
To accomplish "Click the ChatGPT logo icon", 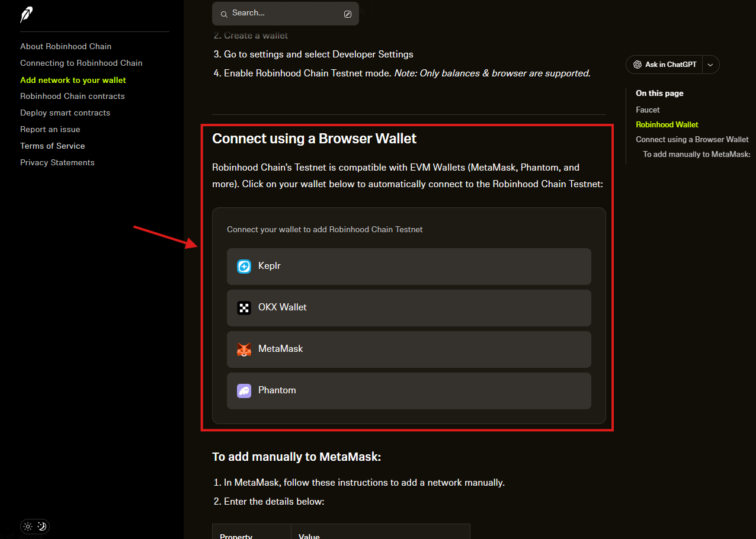I will click(x=638, y=65).
